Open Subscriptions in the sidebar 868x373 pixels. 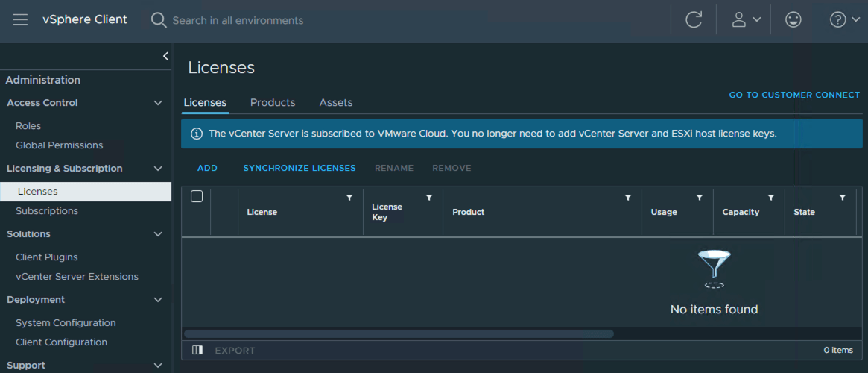(47, 211)
